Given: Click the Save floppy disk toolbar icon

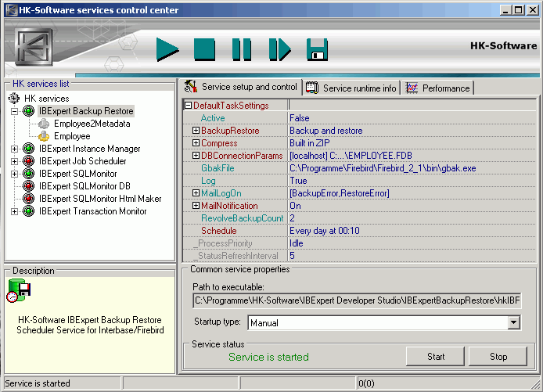Looking at the screenshot, I should coord(317,49).
